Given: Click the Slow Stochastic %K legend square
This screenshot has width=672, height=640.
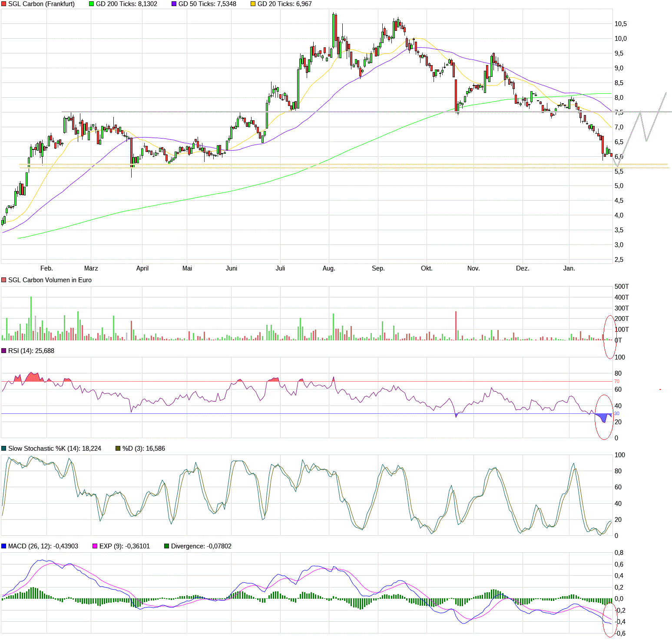Looking at the screenshot, I should coord(4,449).
